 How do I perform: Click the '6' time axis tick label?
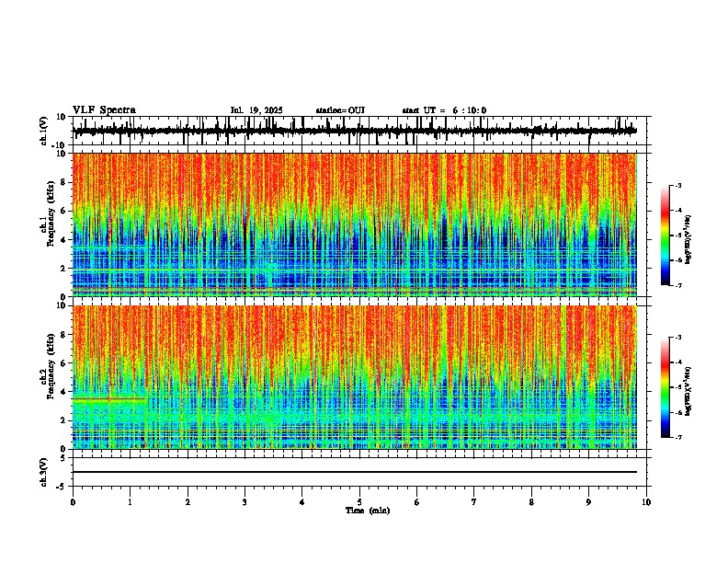(417, 502)
